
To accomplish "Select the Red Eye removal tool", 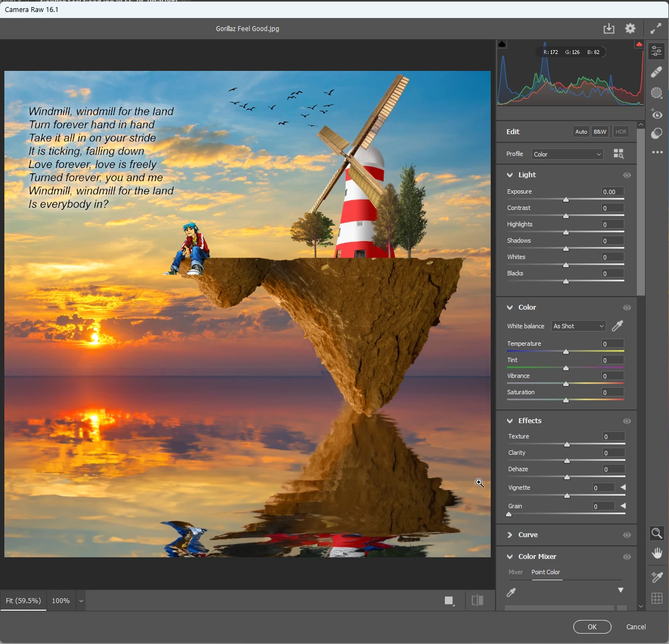I will 656,114.
